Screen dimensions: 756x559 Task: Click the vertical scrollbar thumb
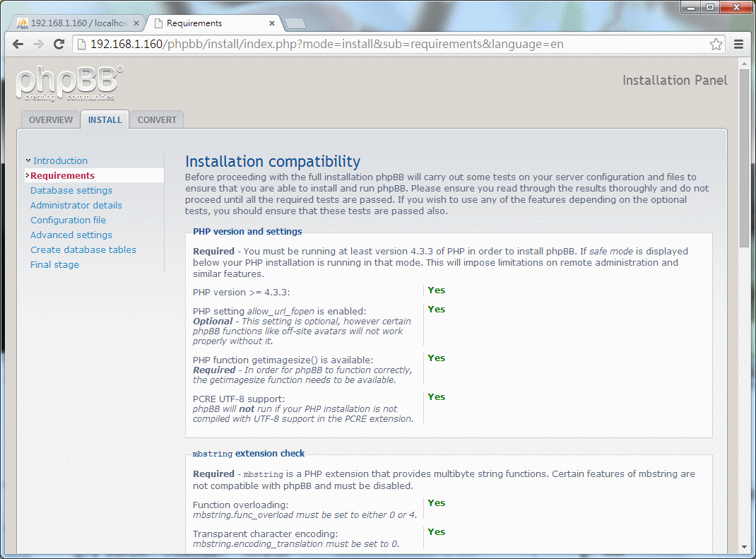click(x=744, y=159)
